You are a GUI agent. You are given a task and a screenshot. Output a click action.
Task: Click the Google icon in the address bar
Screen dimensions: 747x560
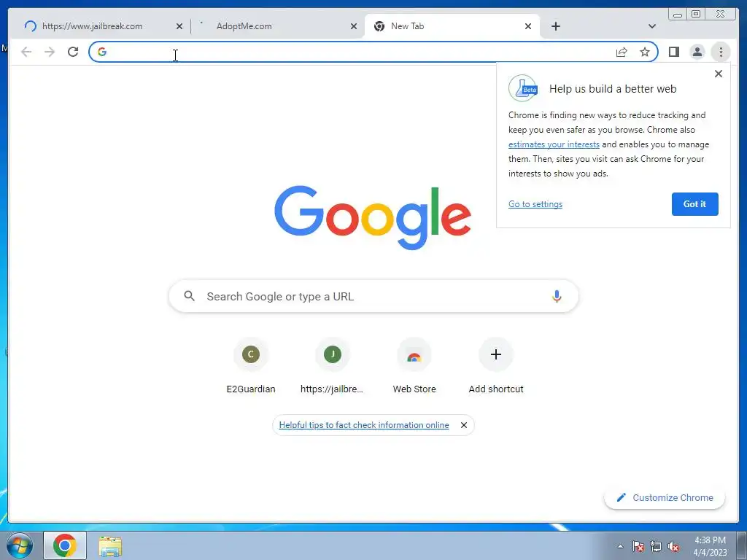(102, 52)
